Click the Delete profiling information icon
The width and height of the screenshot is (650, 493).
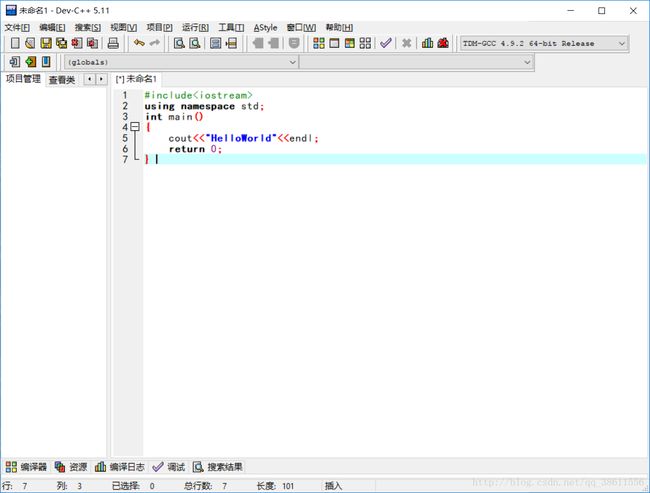443,43
